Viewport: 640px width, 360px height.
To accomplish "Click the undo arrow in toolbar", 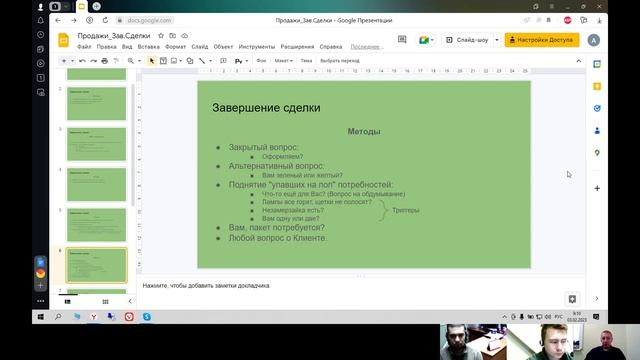I will point(82,61).
